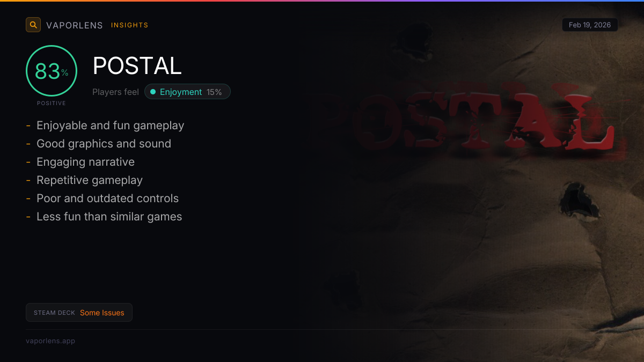Click the POSITIVE label under the score
Viewport: 644px width, 362px height.
click(52, 103)
